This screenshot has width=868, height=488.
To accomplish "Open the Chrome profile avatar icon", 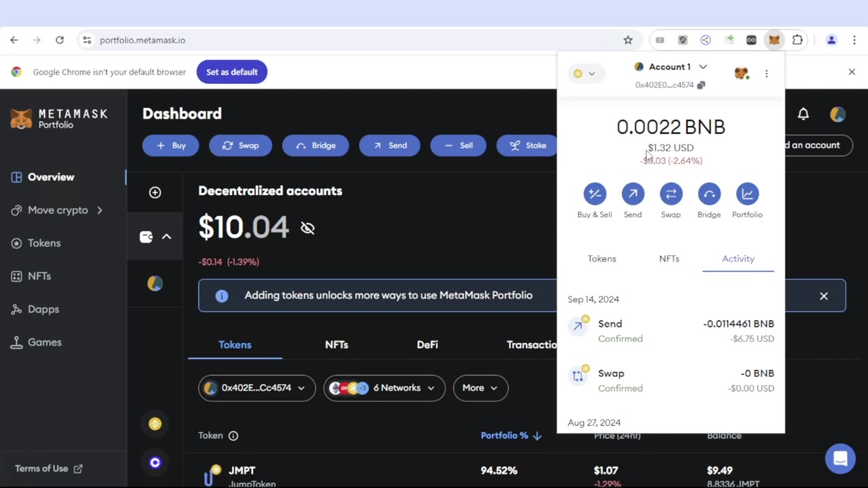I will click(831, 40).
